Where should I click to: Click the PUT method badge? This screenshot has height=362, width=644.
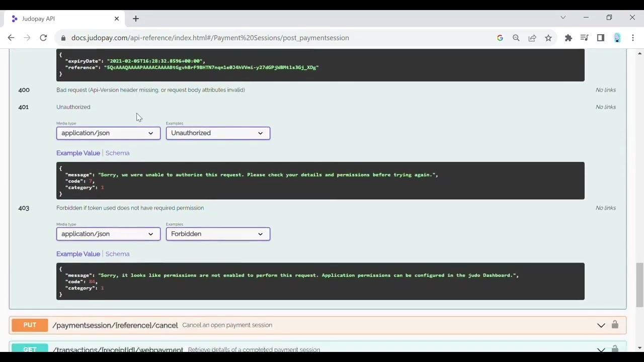point(30,325)
